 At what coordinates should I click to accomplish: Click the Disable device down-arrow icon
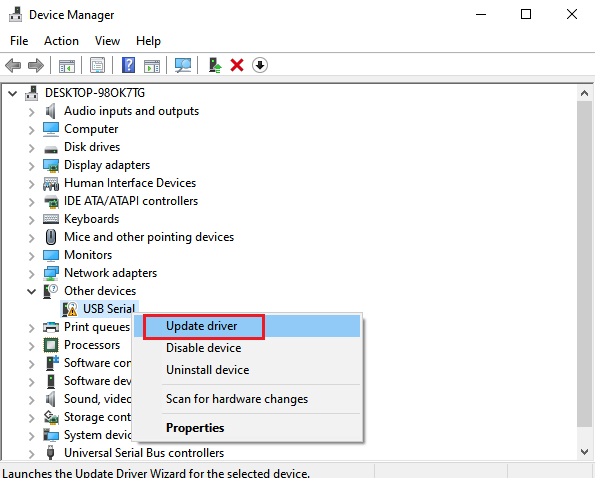click(x=260, y=65)
